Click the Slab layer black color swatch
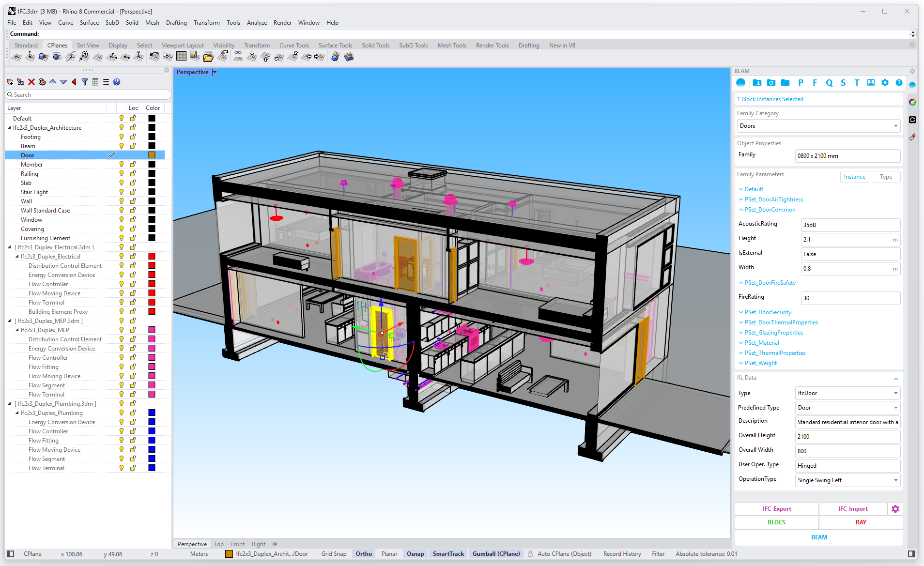The height and width of the screenshot is (566, 924). pos(152,183)
